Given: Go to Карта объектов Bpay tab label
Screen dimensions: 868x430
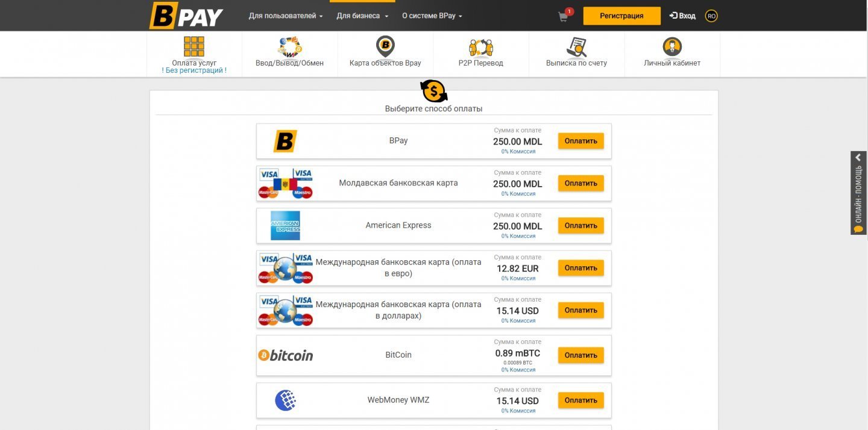Looking at the screenshot, I should pos(385,63).
